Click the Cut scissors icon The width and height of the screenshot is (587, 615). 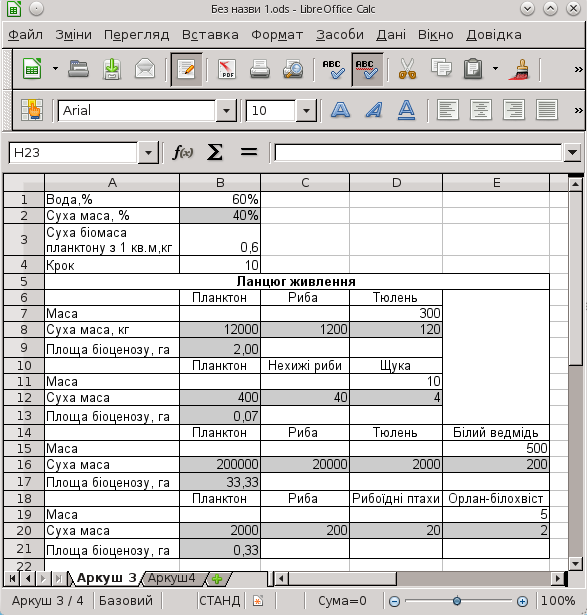[407, 69]
